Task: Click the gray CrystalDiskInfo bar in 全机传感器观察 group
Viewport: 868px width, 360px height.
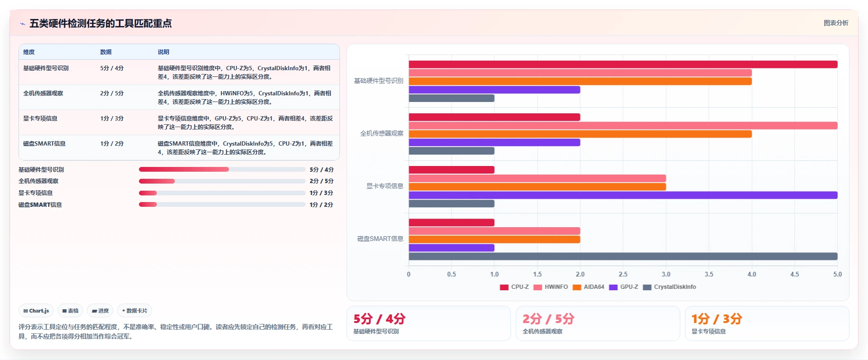Action: pyautogui.click(x=451, y=151)
